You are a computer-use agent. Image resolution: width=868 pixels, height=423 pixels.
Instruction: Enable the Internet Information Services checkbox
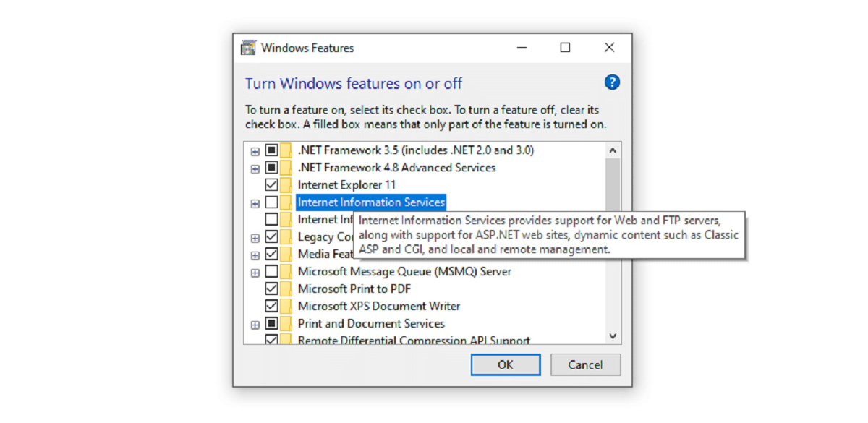[272, 202]
